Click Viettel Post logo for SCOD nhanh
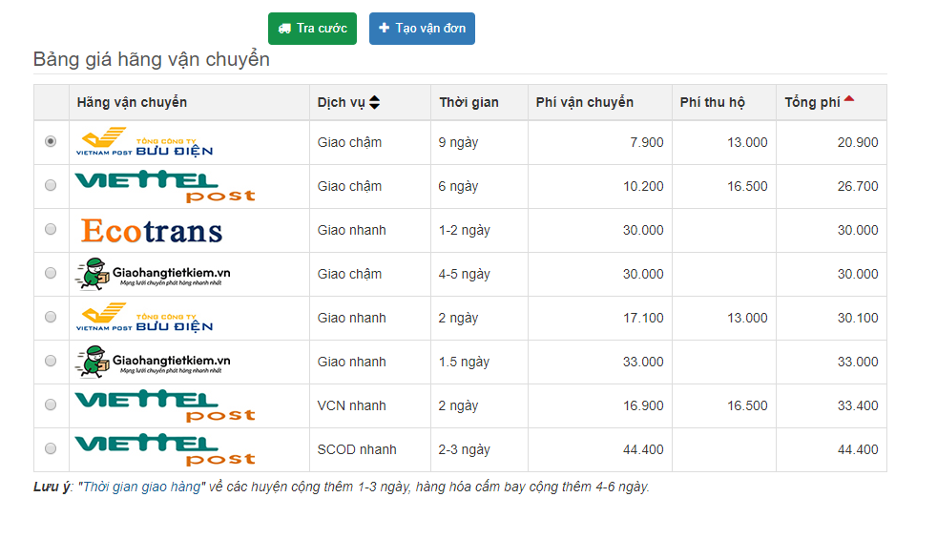This screenshot has width=937, height=560. pyautogui.click(x=164, y=449)
